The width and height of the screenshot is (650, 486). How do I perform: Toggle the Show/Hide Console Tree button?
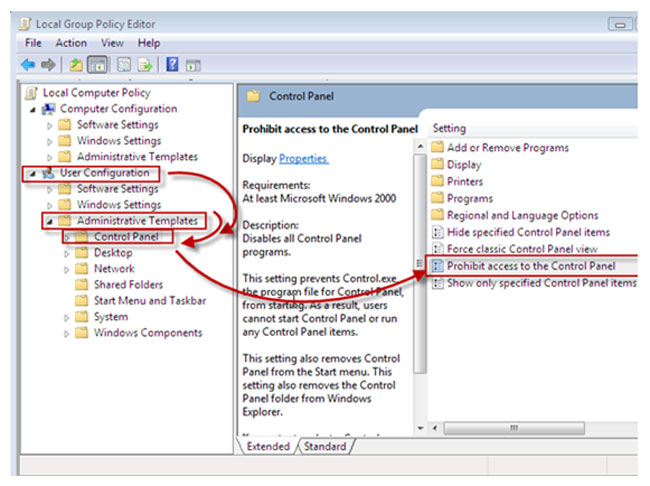click(98, 65)
